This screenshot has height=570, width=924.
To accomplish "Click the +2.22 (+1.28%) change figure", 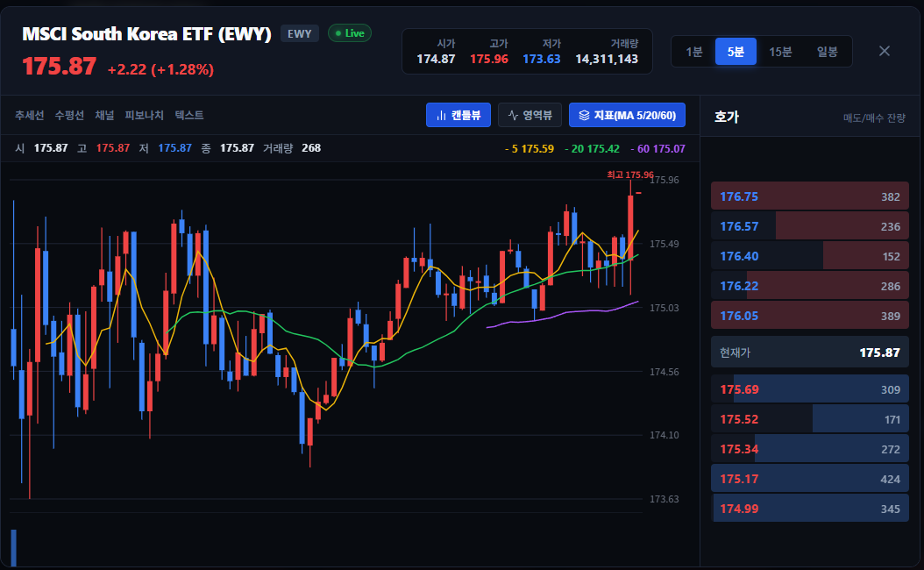I will 160,69.
